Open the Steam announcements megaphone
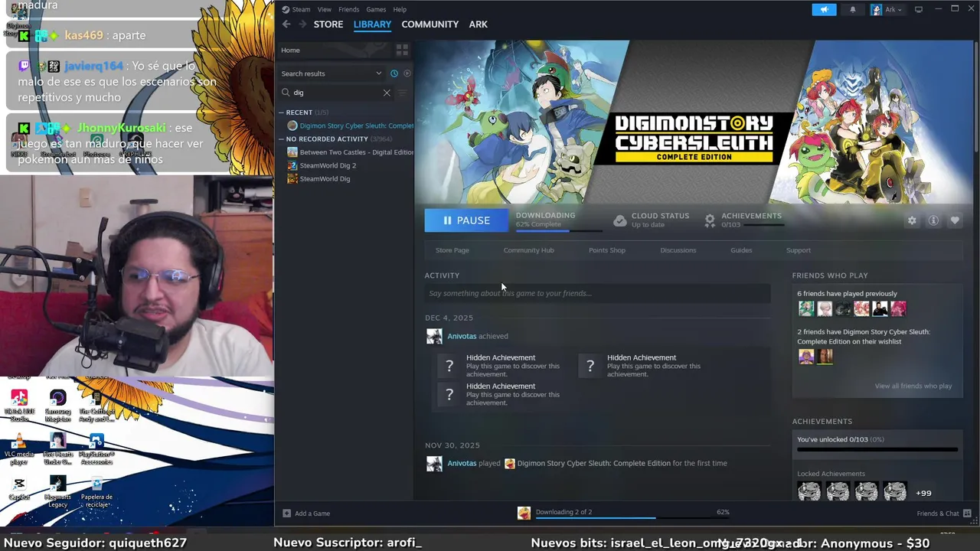 pyautogui.click(x=824, y=9)
